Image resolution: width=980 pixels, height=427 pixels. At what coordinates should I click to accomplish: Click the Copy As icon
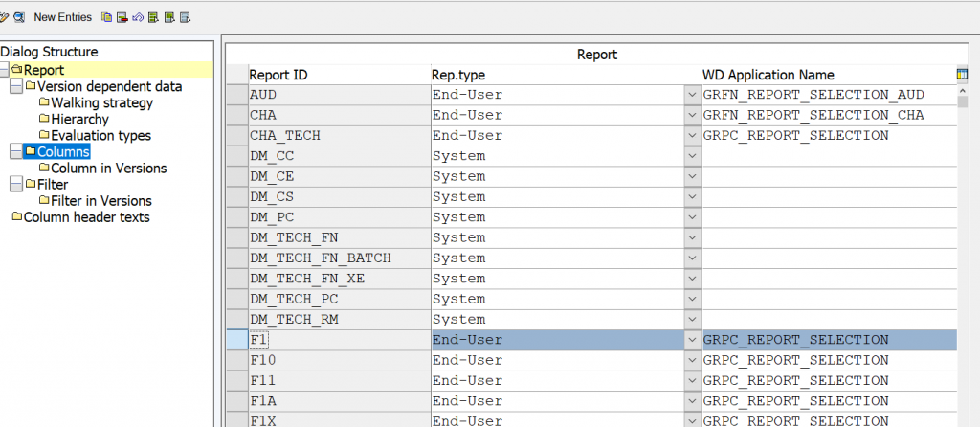(107, 17)
